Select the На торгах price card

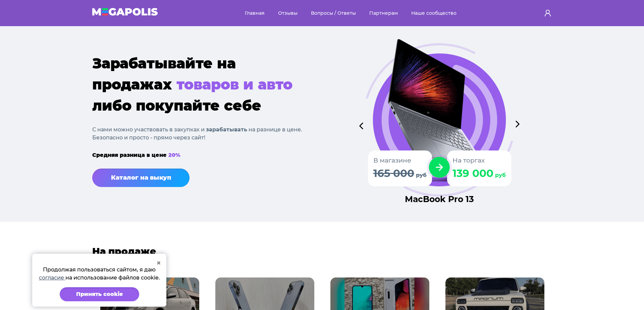pos(479,168)
